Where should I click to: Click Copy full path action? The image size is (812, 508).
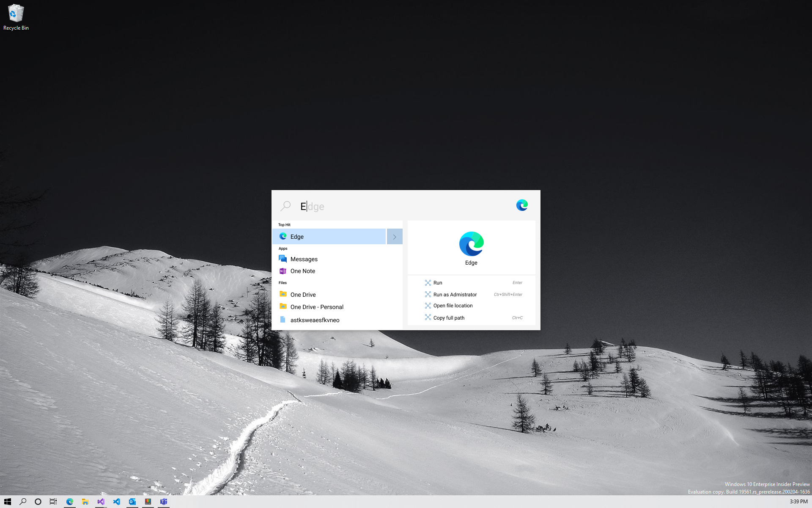pyautogui.click(x=449, y=318)
